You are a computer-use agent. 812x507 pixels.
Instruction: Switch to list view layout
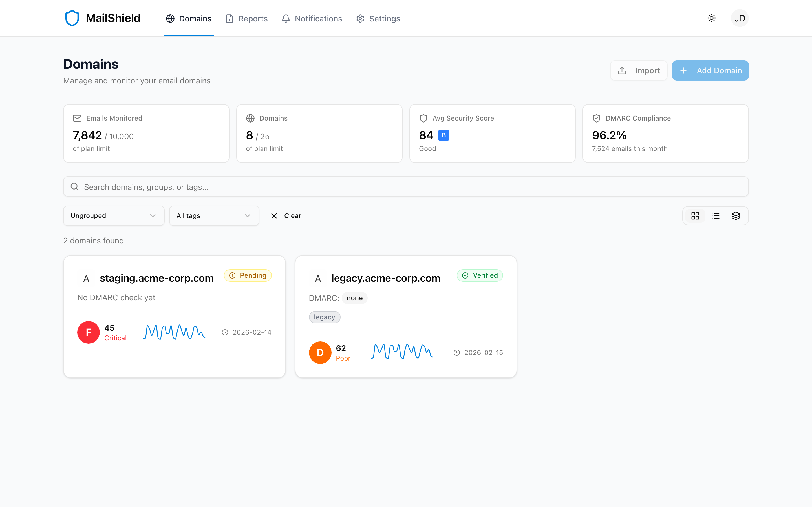(x=715, y=215)
